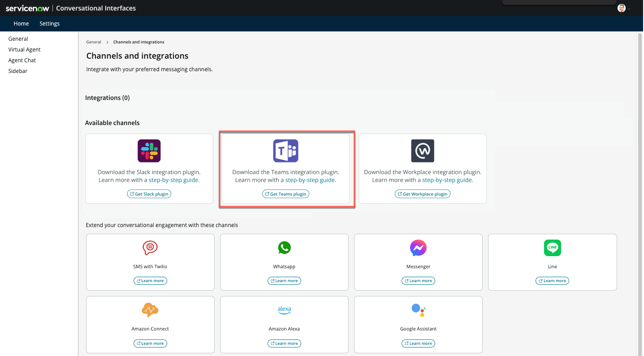644x356 pixels.
Task: Click Learn more for Whatsapp
Action: pyautogui.click(x=284, y=281)
